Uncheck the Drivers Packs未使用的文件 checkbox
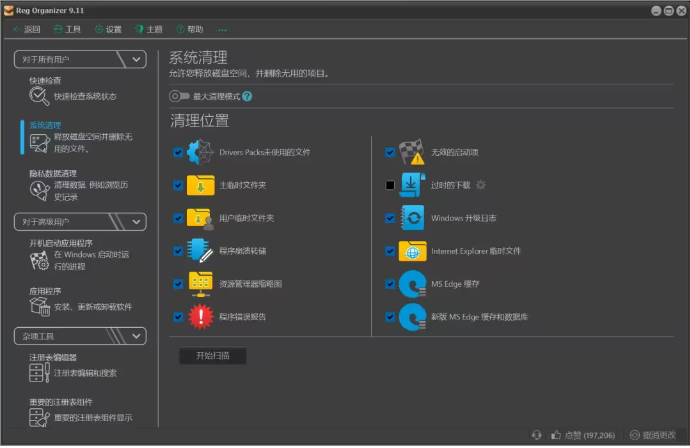The width and height of the screenshot is (690, 448). 178,153
